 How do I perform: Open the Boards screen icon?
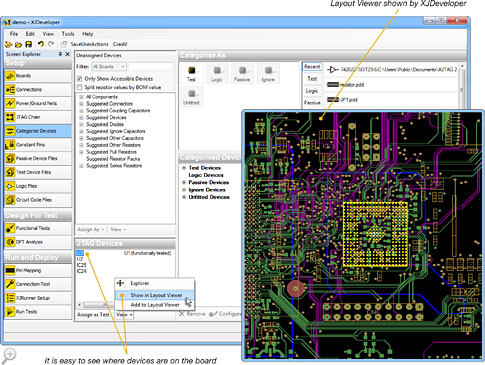(10, 76)
